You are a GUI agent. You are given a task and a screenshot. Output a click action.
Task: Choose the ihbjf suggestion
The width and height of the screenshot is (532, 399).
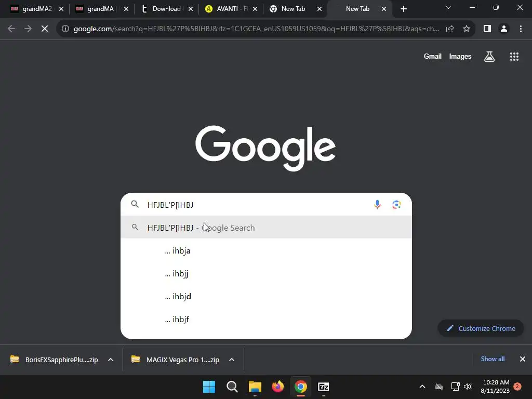[x=266, y=320]
